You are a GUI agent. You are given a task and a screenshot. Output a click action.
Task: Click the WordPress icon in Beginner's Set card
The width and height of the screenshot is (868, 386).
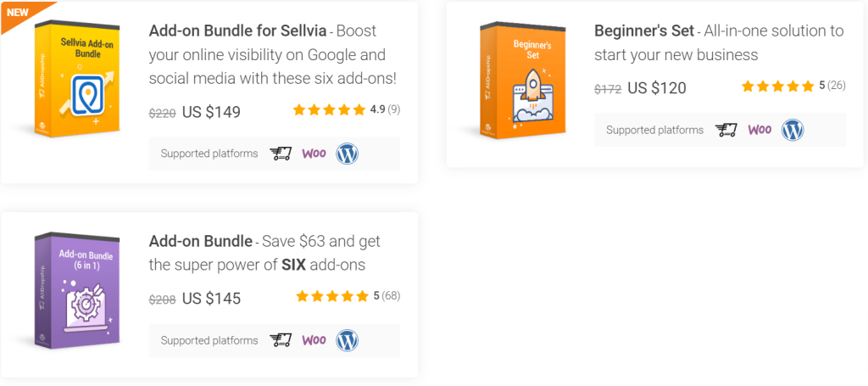793,130
